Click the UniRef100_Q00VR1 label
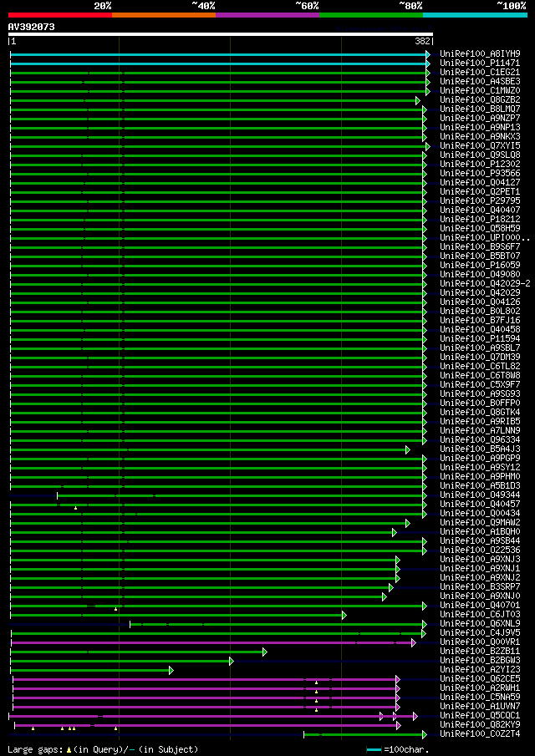 click(x=480, y=642)
